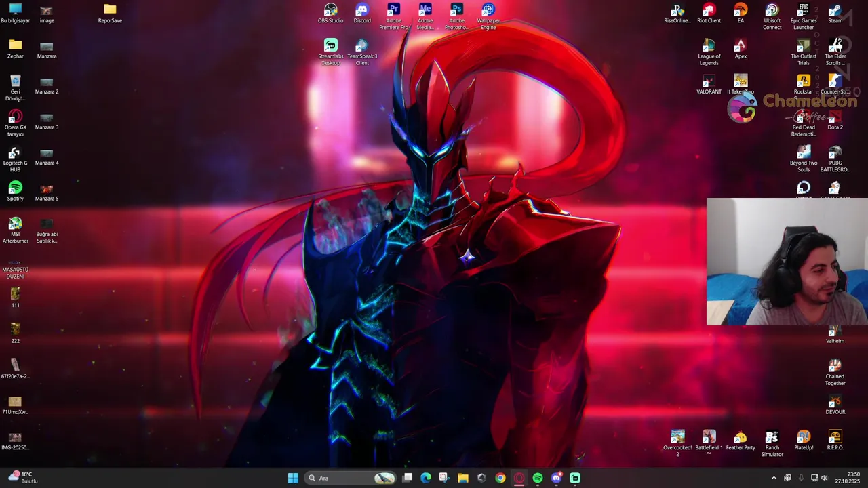Select League of Legends desktop icon
Screen dimensions: 868x488
(709, 52)
